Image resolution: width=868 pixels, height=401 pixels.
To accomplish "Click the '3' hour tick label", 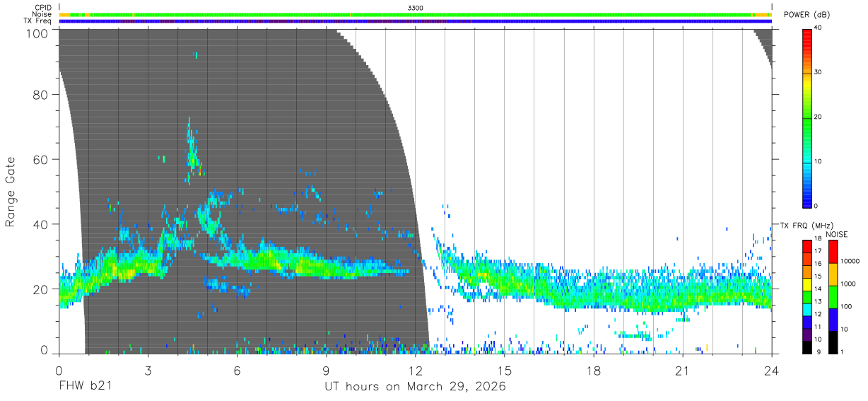I will [148, 371].
